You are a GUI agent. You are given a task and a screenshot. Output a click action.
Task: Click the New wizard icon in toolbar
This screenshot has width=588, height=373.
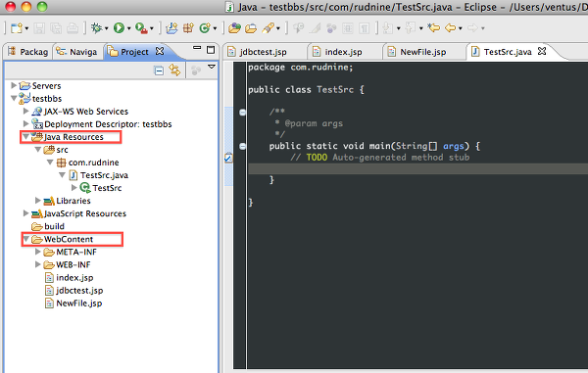[16, 28]
